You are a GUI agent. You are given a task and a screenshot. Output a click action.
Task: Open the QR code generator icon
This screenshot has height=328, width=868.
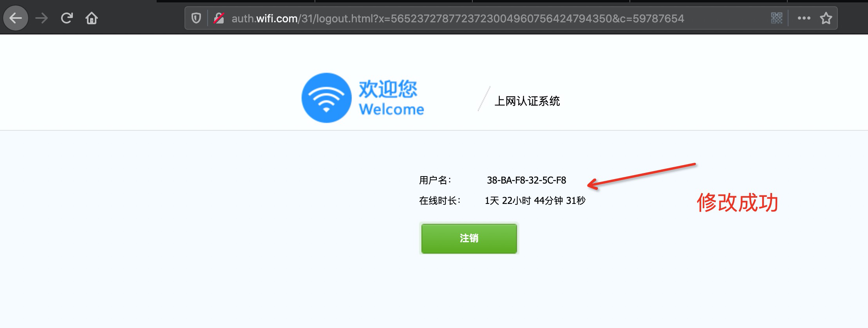pos(777,18)
